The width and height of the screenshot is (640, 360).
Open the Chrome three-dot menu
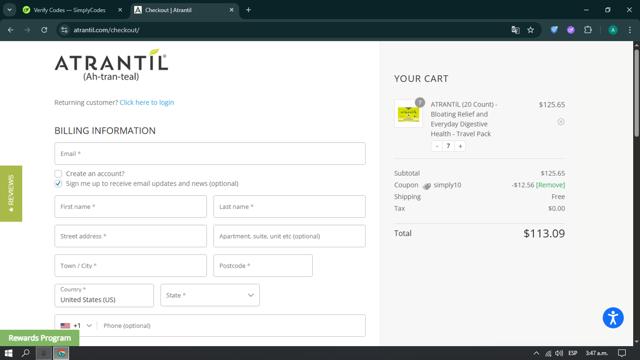[630, 30]
